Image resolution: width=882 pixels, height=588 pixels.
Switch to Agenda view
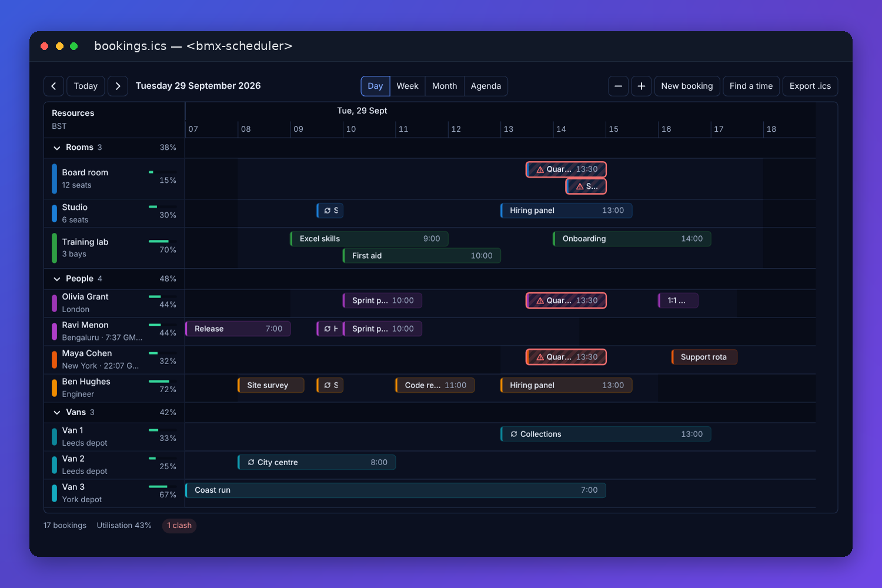[x=486, y=86]
